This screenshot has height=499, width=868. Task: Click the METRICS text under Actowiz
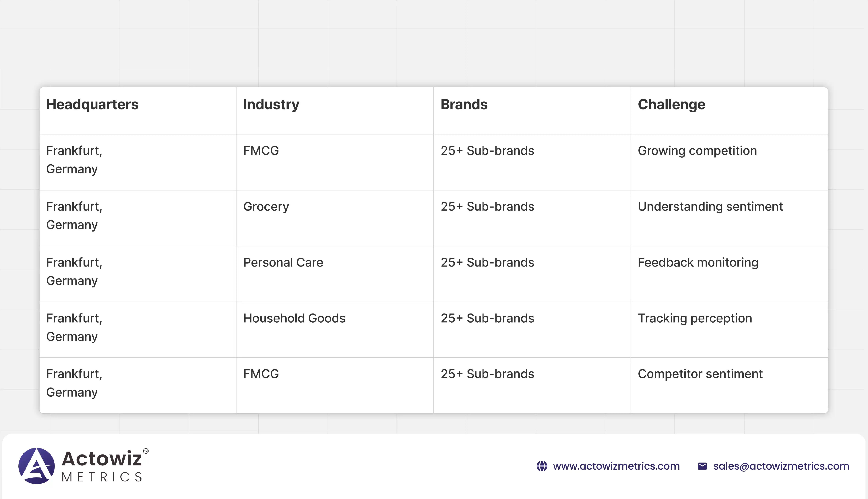tap(102, 477)
